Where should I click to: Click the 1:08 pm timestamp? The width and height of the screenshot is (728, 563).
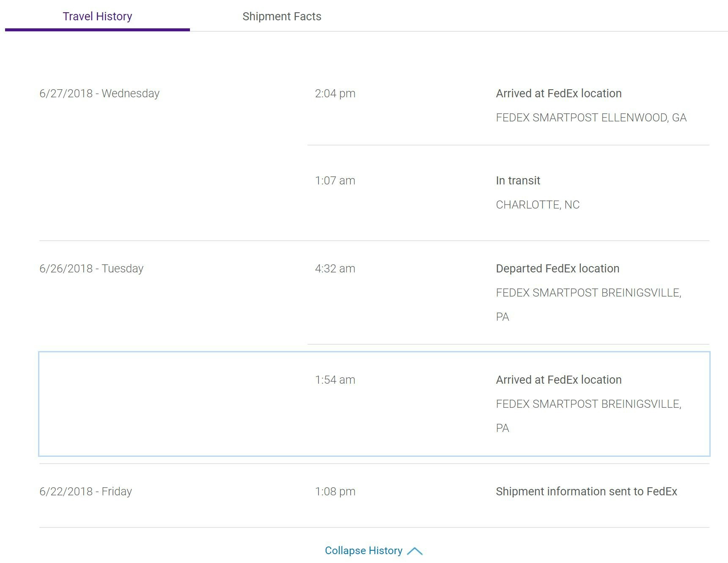pos(335,492)
